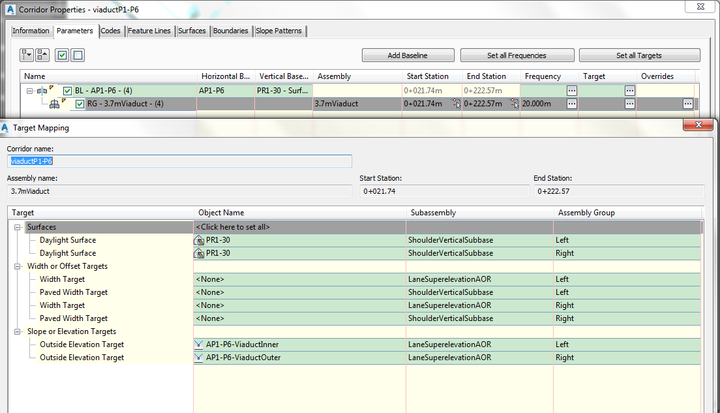
Task: Uncheck the RG - 3.7mViaduct region checkbox
Action: click(x=80, y=104)
